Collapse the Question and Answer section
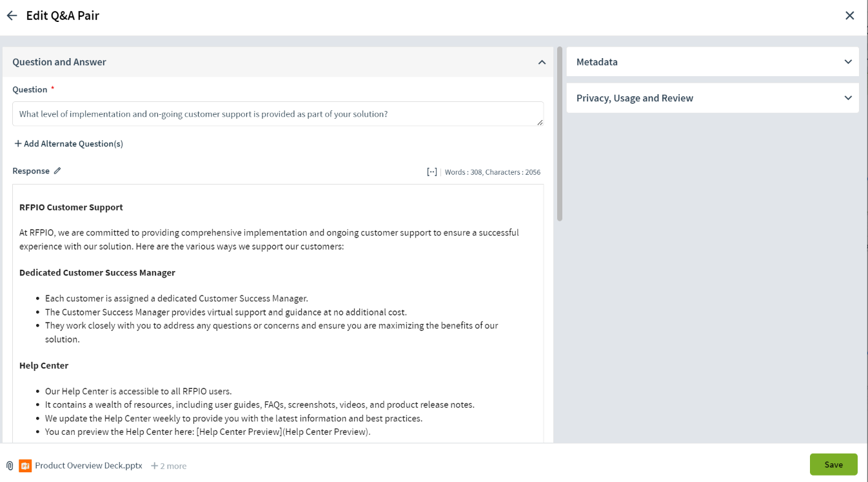Screen dimensions: 868x482 [542, 63]
